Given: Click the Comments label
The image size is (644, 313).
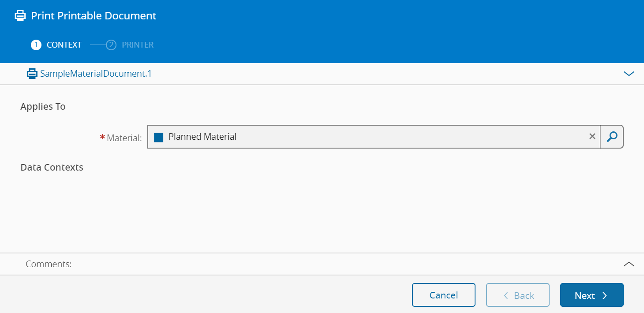Looking at the screenshot, I should coord(49,264).
